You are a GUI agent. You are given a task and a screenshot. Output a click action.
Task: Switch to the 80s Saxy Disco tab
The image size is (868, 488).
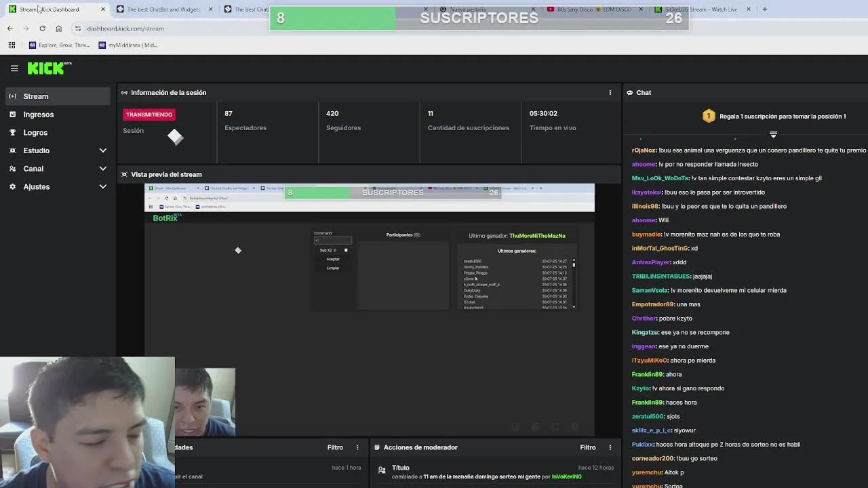coord(593,9)
